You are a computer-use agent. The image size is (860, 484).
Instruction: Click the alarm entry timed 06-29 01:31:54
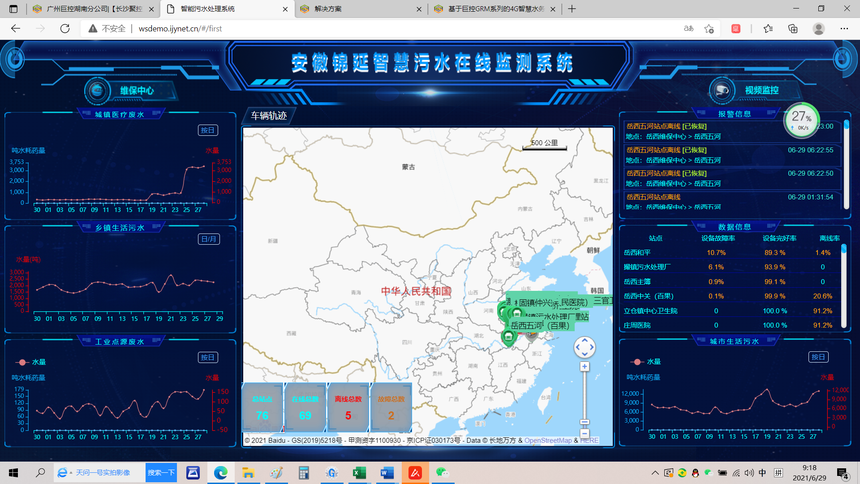point(732,201)
